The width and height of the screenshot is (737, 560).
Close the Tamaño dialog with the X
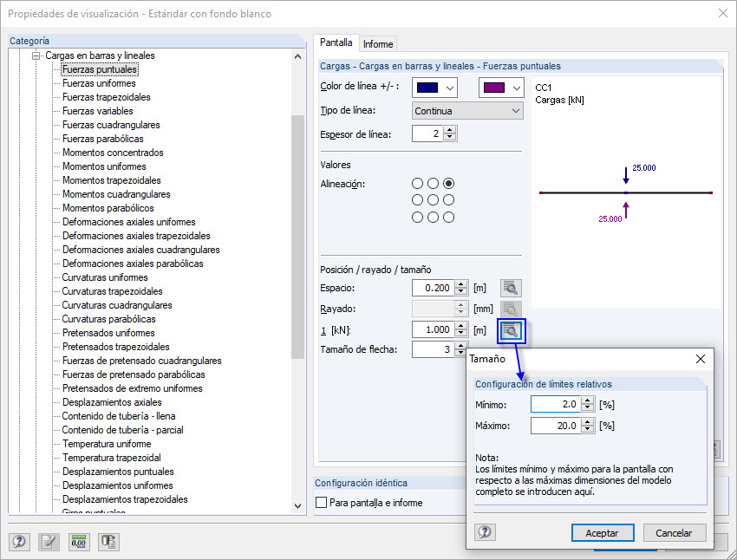click(x=700, y=359)
